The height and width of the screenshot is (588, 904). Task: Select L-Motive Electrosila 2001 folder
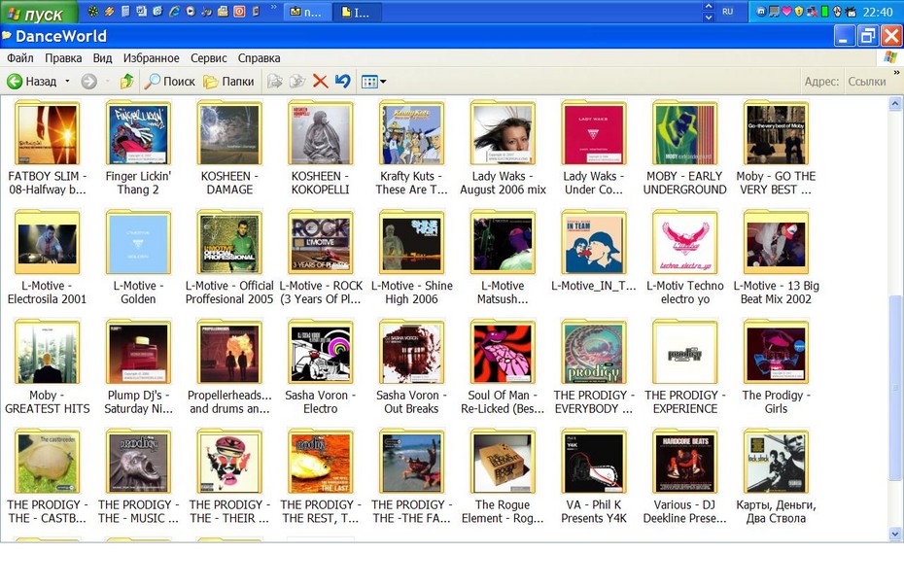point(47,259)
